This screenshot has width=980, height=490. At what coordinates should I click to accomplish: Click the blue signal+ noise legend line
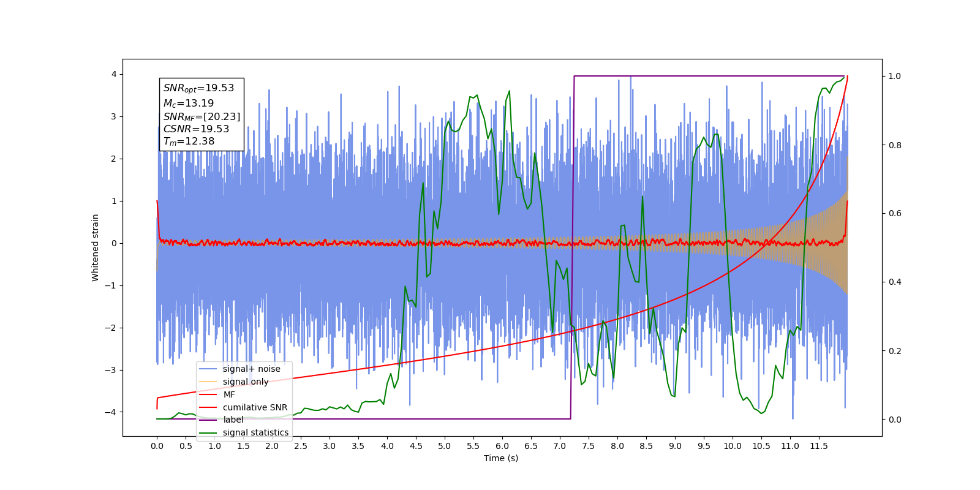click(x=208, y=369)
